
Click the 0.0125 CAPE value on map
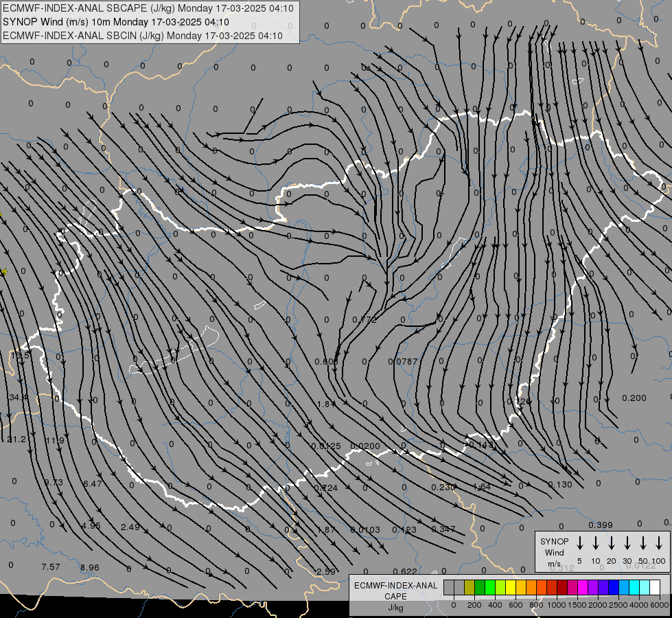coord(326,446)
